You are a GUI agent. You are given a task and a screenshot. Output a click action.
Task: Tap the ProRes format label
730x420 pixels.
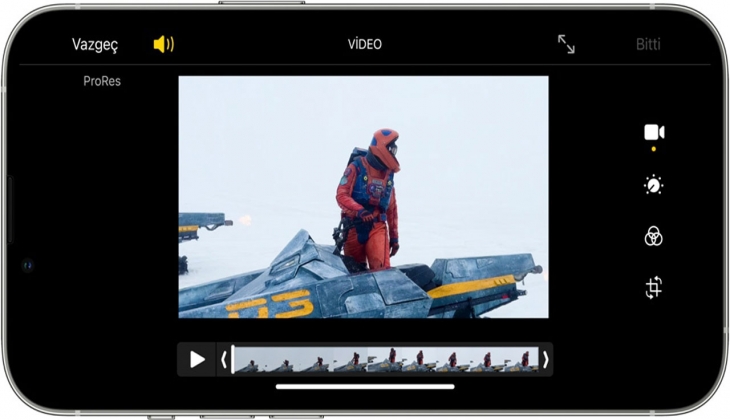pyautogui.click(x=102, y=81)
